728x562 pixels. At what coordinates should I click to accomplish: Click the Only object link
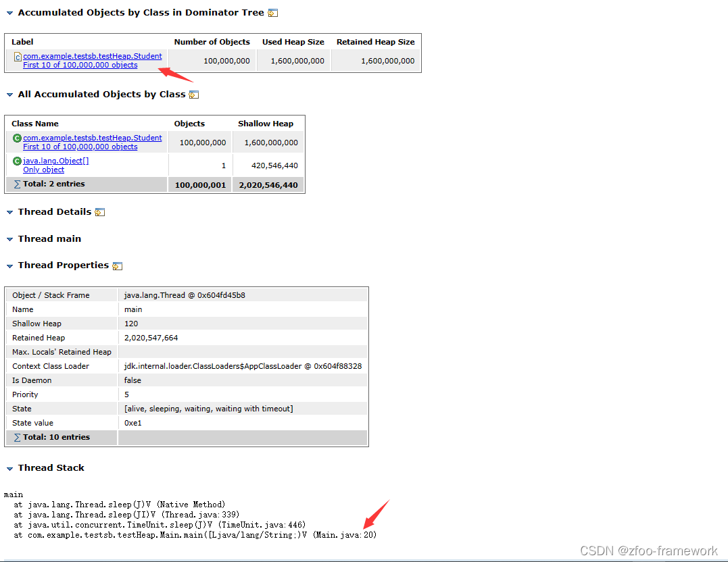43,170
